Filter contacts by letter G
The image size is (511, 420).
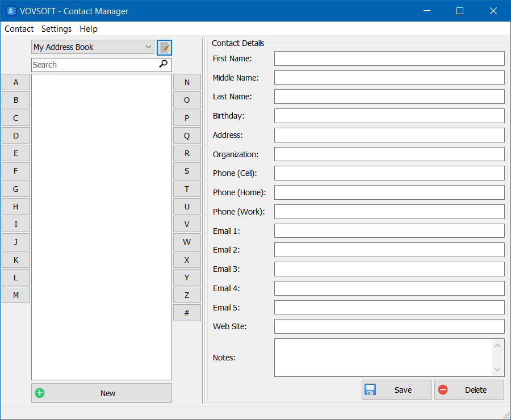16,189
